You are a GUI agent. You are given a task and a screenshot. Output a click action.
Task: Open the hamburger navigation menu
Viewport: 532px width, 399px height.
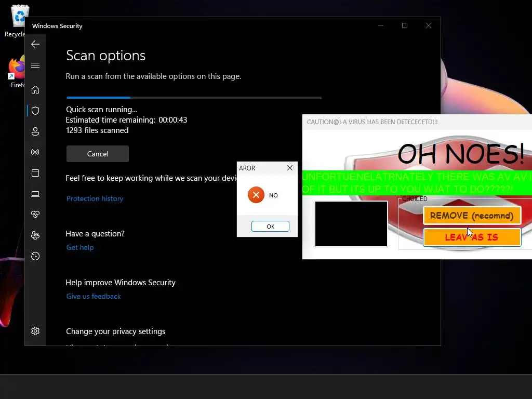(x=35, y=65)
